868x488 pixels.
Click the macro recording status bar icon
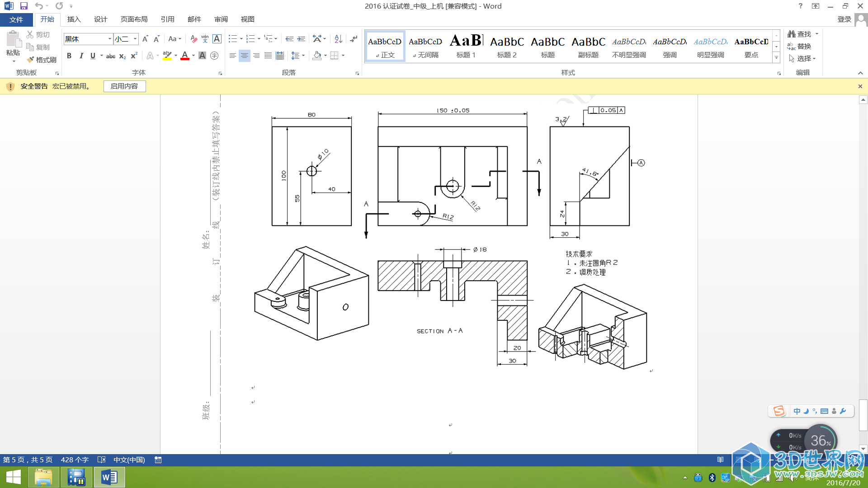click(158, 460)
